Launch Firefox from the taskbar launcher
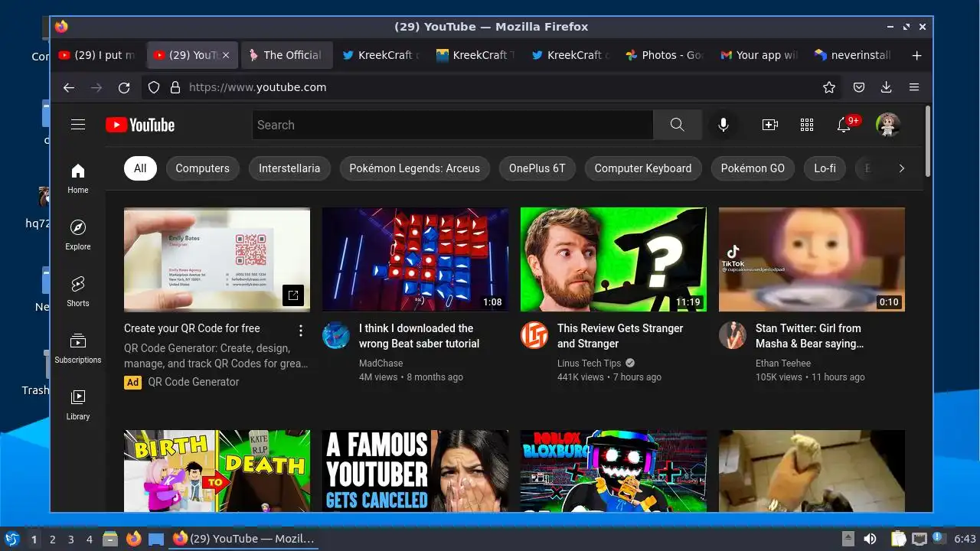 (x=134, y=539)
